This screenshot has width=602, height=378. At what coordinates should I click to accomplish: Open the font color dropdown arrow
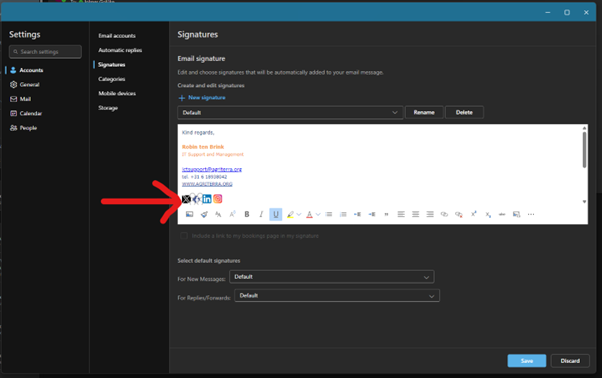click(x=318, y=215)
